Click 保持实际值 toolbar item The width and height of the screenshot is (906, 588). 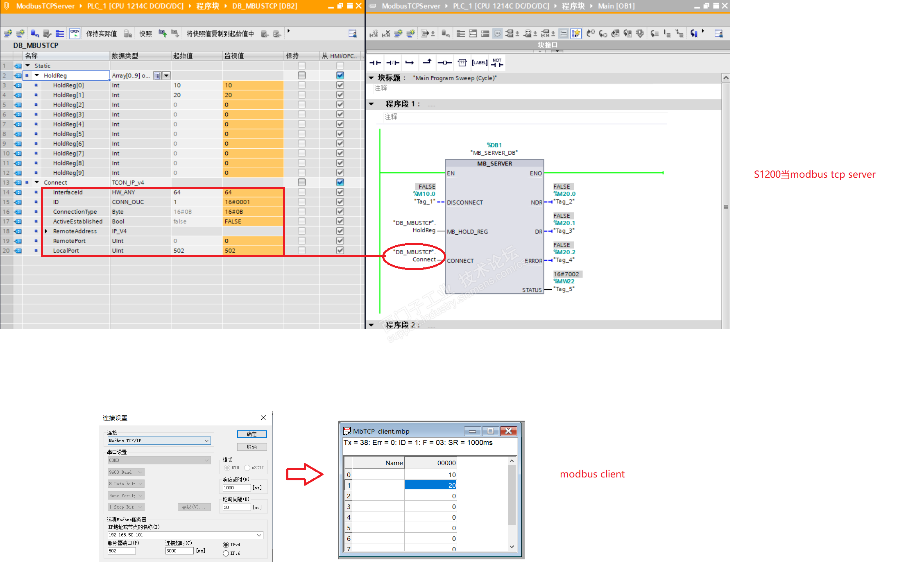coord(101,34)
